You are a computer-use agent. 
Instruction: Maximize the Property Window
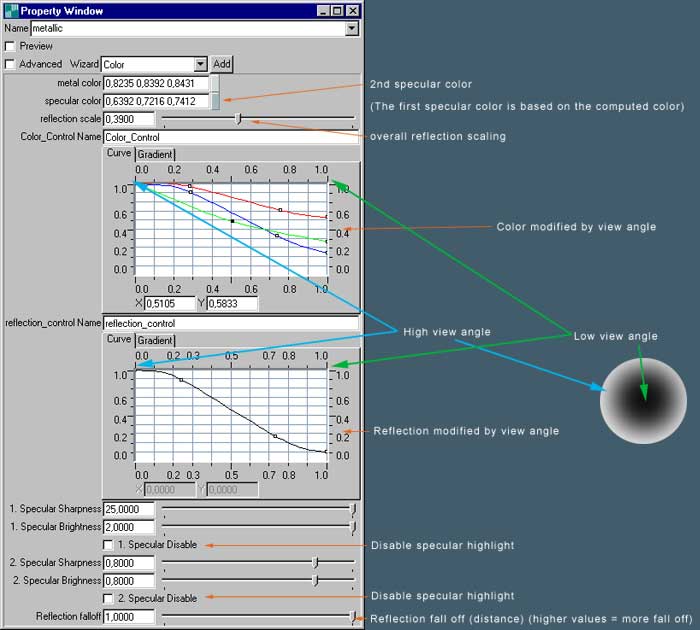pos(338,11)
